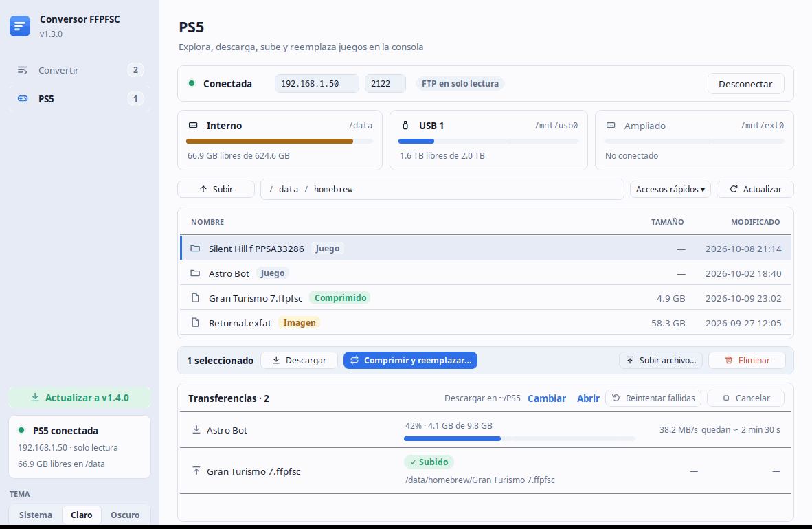This screenshot has height=529, width=812.
Task: Click the folder icon beside Silent Hill f
Action: [x=194, y=249]
